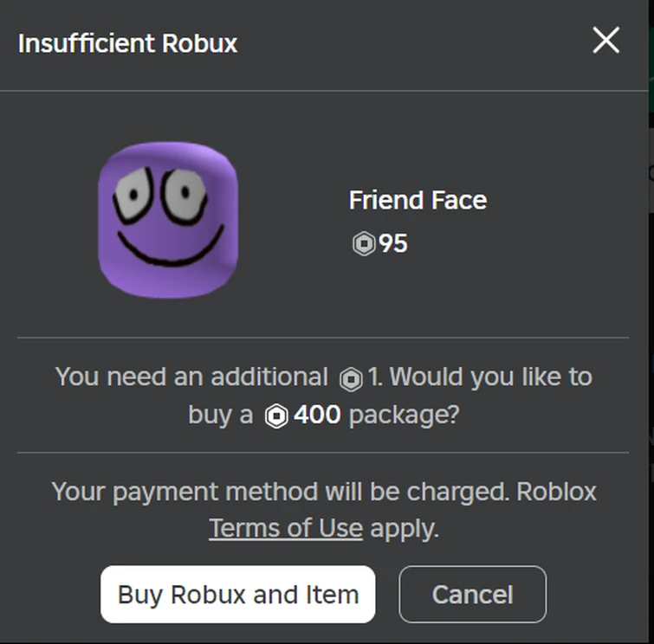Click the 95 price value
The width and height of the screenshot is (654, 644).
coord(393,244)
